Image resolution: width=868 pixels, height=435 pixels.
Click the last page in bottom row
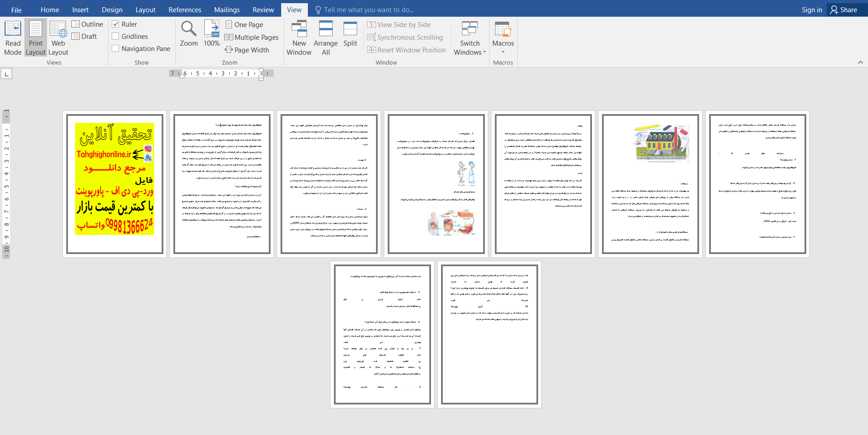(x=489, y=334)
